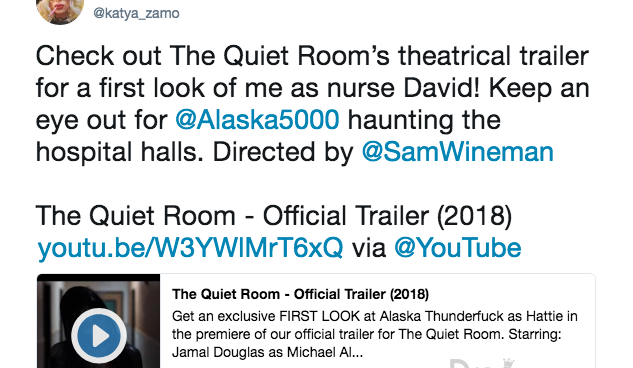
Task: Open the bold link card title
Action: tap(300, 294)
